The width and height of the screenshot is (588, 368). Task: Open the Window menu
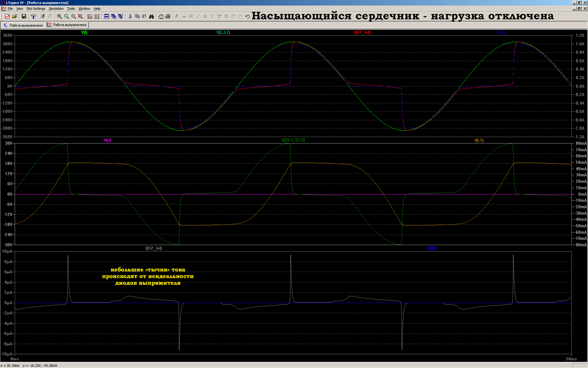tap(84, 9)
